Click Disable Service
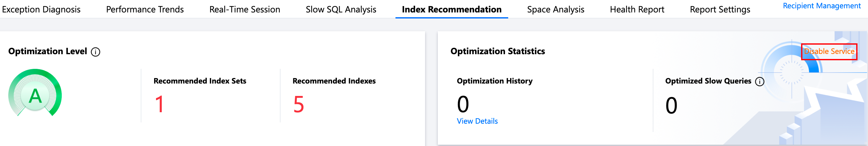This screenshot has height=146, width=868. click(x=829, y=51)
